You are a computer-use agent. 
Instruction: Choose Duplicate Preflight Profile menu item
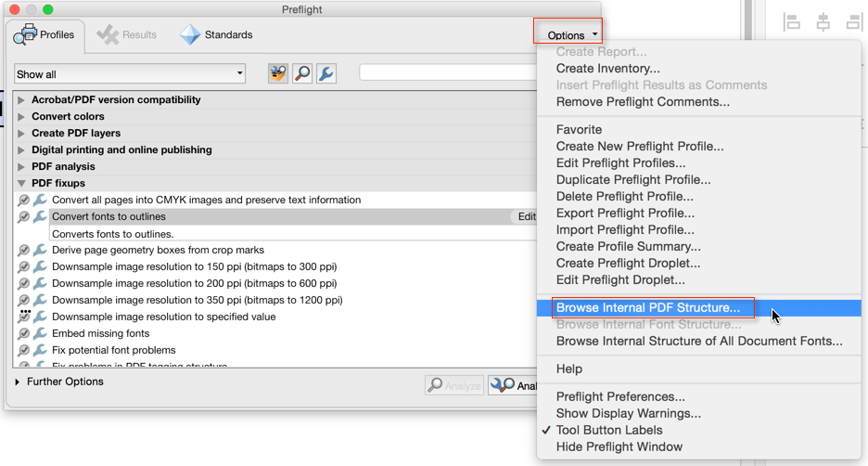698,179
